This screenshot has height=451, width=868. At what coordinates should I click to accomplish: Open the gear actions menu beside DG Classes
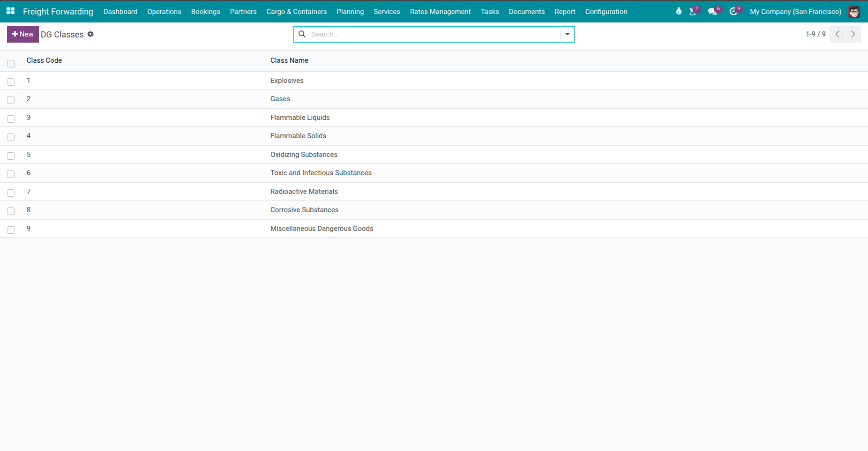[x=90, y=34]
